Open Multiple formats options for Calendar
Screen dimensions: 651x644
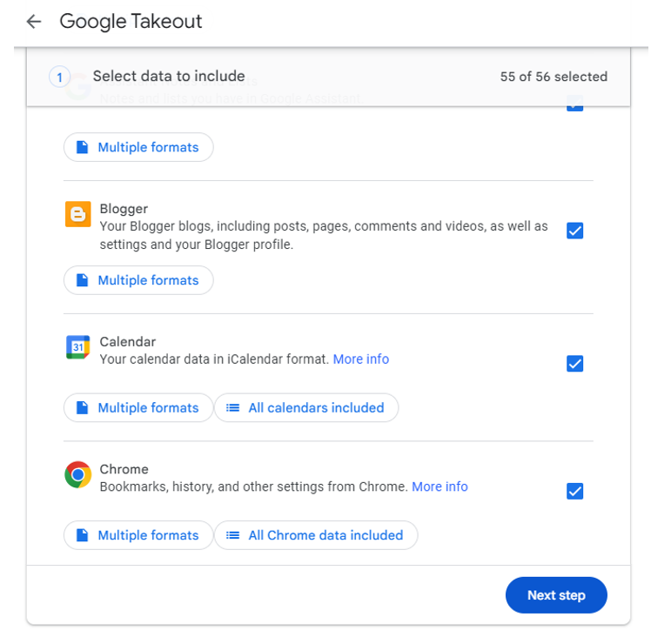138,408
